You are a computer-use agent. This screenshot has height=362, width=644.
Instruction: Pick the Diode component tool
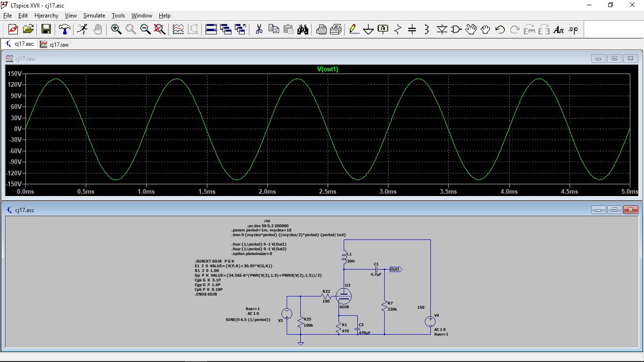(442, 29)
